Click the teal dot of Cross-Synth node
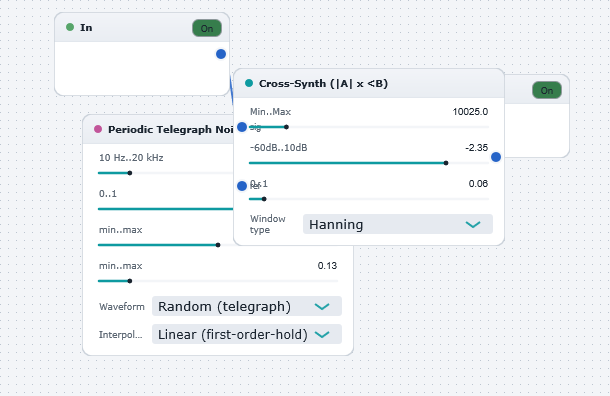Viewport: 610px width, 396px height. 249,83
